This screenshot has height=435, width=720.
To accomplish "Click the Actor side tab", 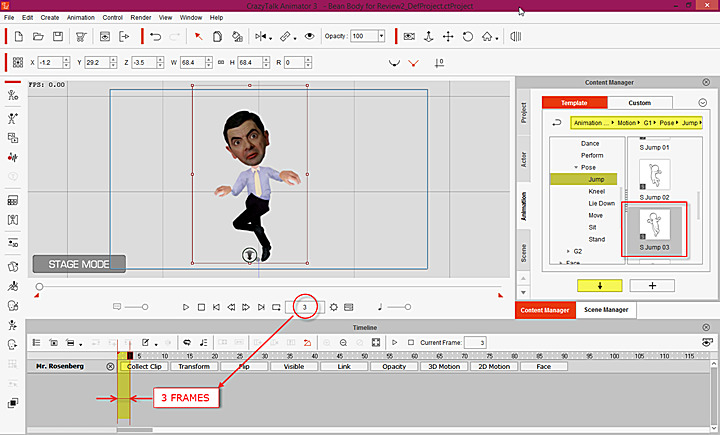I will pos(523,159).
